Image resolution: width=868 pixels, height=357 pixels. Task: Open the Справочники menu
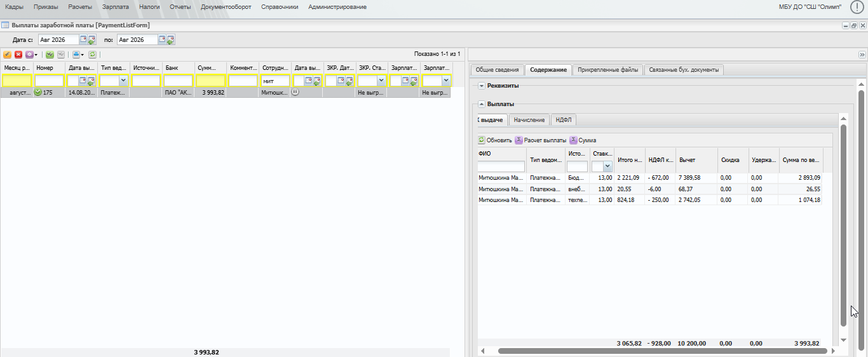click(x=280, y=7)
